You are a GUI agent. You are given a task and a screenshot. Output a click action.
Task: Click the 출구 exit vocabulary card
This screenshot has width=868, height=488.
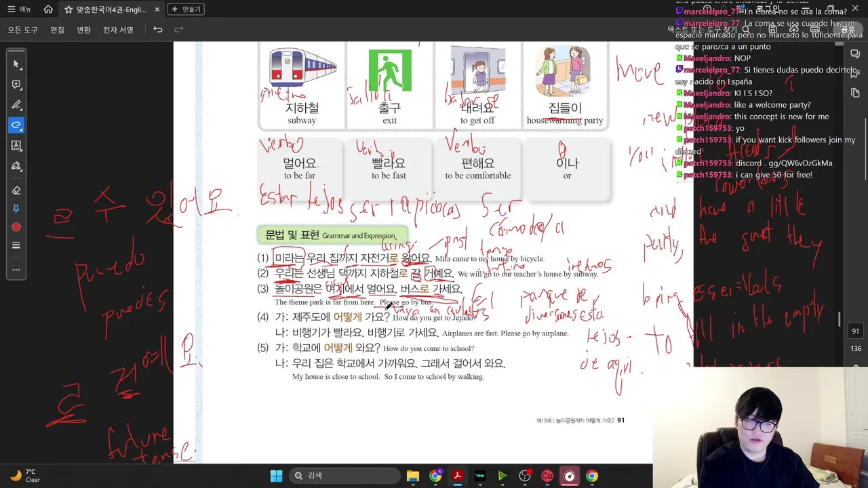click(389, 85)
